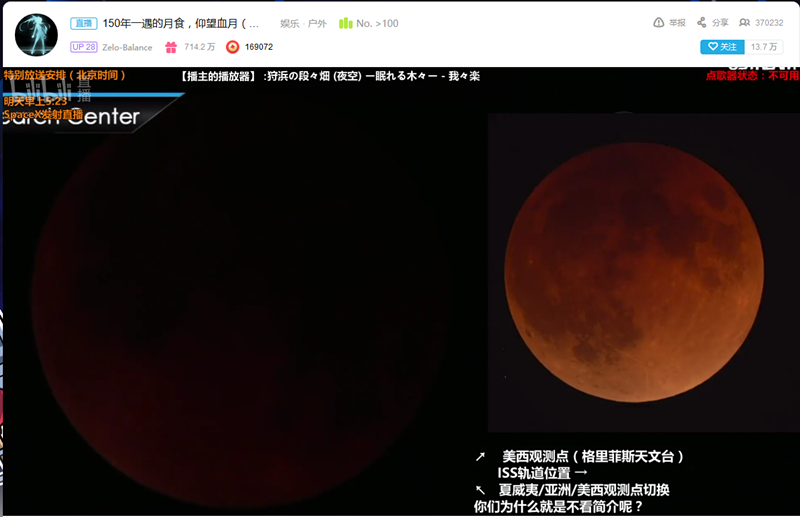Select the 714.2万 gift count
This screenshot has height=517, width=800.
pyautogui.click(x=199, y=47)
